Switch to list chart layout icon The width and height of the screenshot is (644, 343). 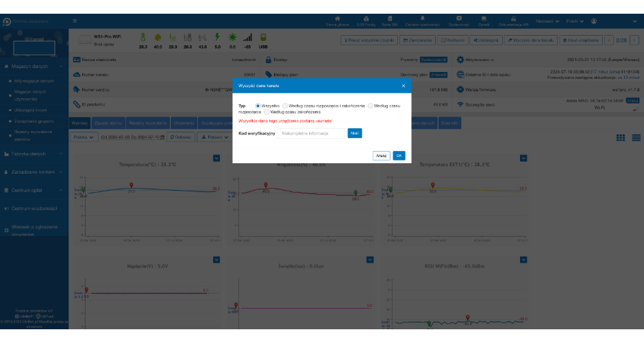(x=636, y=138)
